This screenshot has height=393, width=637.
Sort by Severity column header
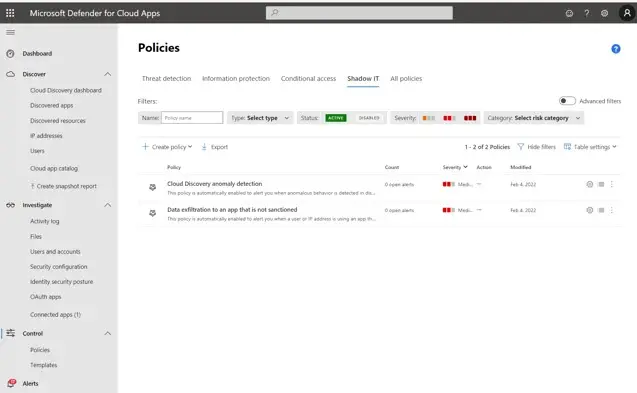[455, 167]
